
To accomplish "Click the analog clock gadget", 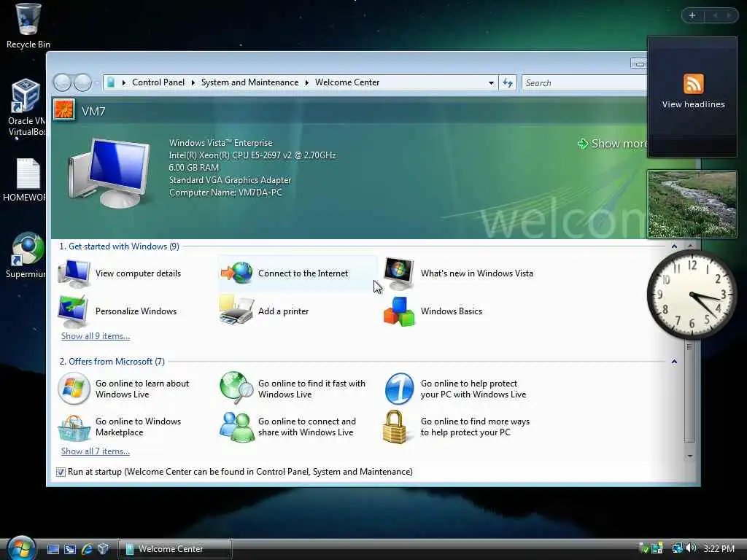I will [692, 295].
